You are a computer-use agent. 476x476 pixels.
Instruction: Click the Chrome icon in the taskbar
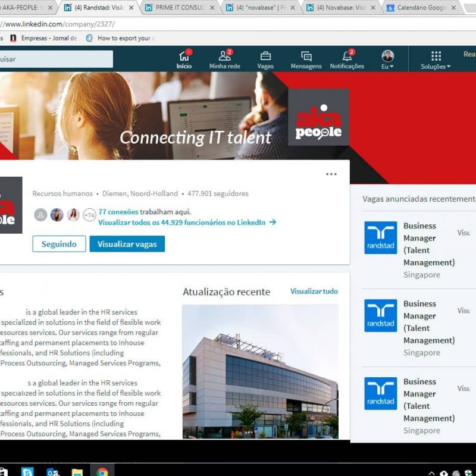point(102,472)
